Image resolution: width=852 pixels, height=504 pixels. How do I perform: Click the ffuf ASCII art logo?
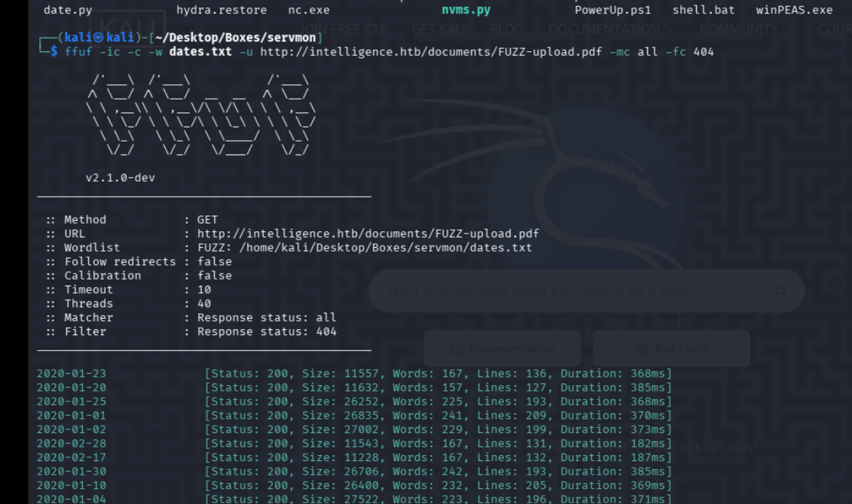201,115
